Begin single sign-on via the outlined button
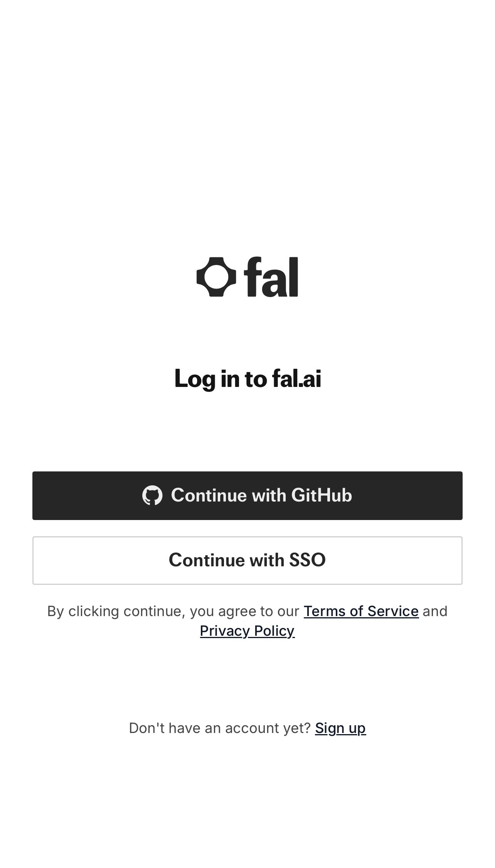 click(x=247, y=560)
